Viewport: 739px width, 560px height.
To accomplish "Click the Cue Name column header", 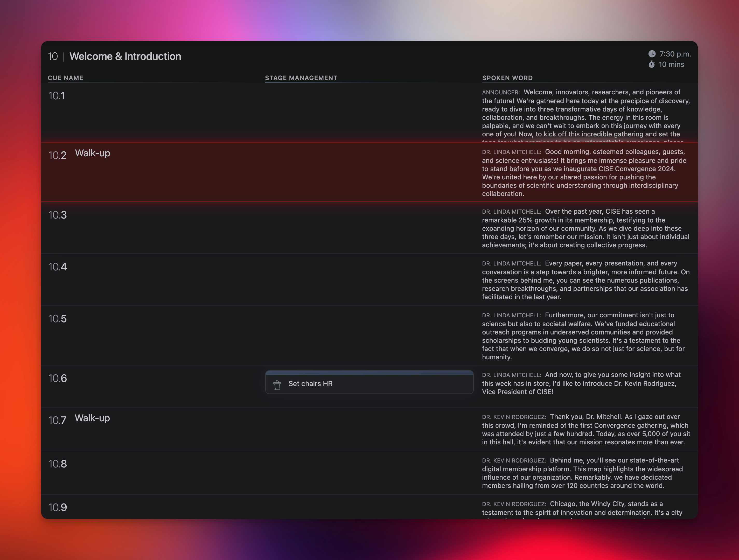I will pos(66,78).
